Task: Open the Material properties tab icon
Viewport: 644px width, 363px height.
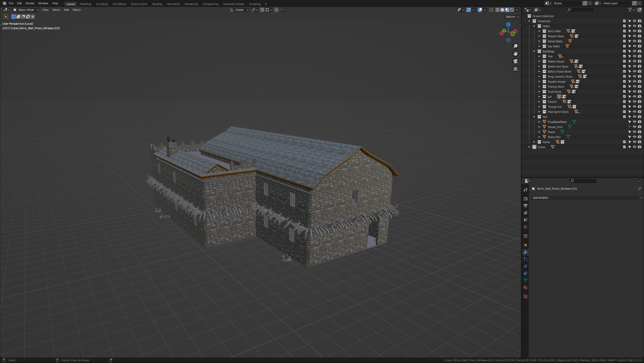Action: point(525,288)
